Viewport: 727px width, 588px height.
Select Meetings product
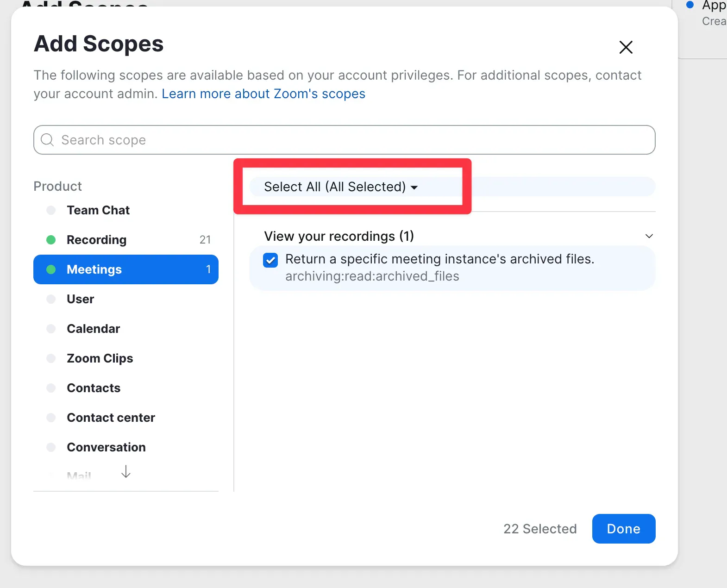(x=126, y=269)
